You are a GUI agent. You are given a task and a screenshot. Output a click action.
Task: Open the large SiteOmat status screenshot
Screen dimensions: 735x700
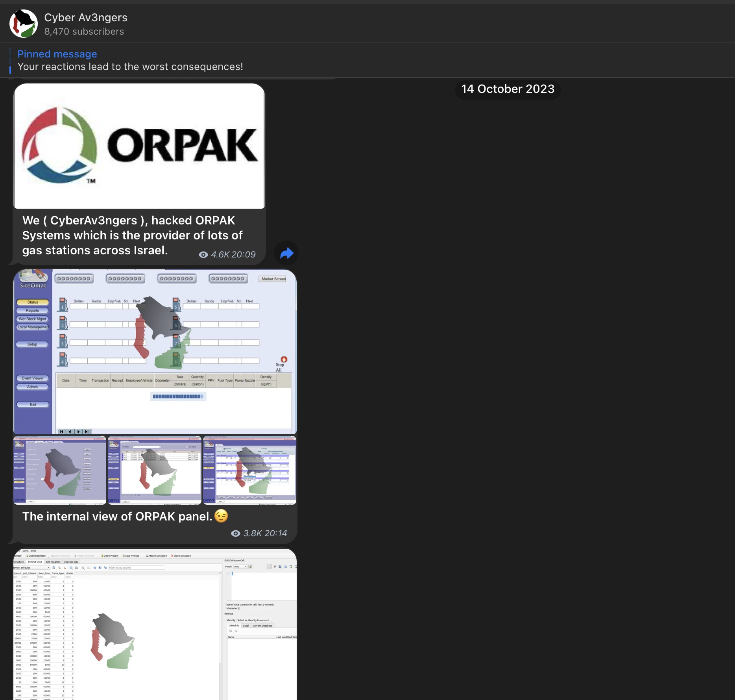155,352
